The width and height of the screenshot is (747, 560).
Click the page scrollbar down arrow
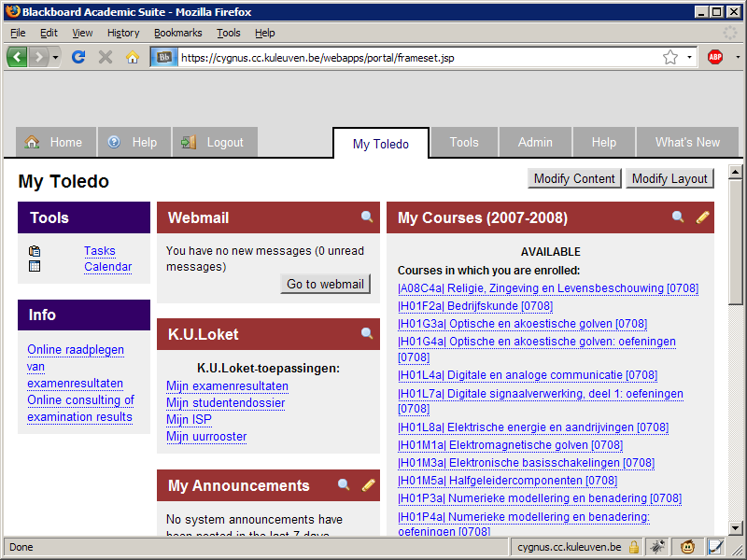click(x=736, y=528)
